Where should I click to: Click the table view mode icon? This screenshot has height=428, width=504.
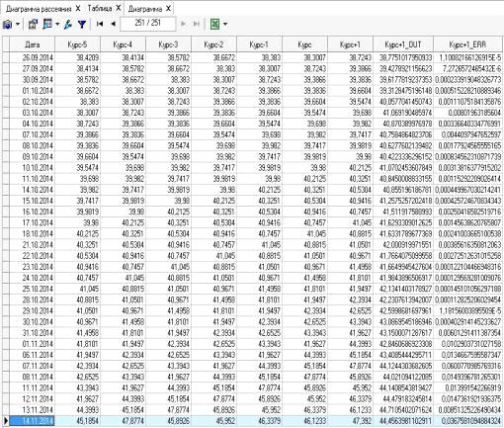(x=47, y=24)
